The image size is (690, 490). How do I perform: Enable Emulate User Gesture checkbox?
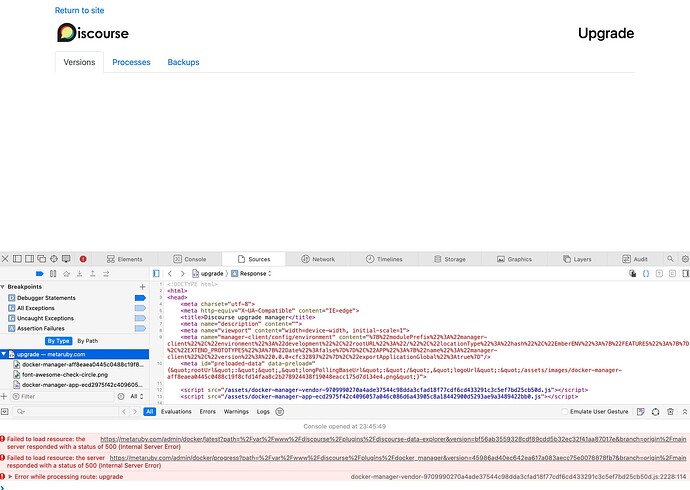coord(565,412)
